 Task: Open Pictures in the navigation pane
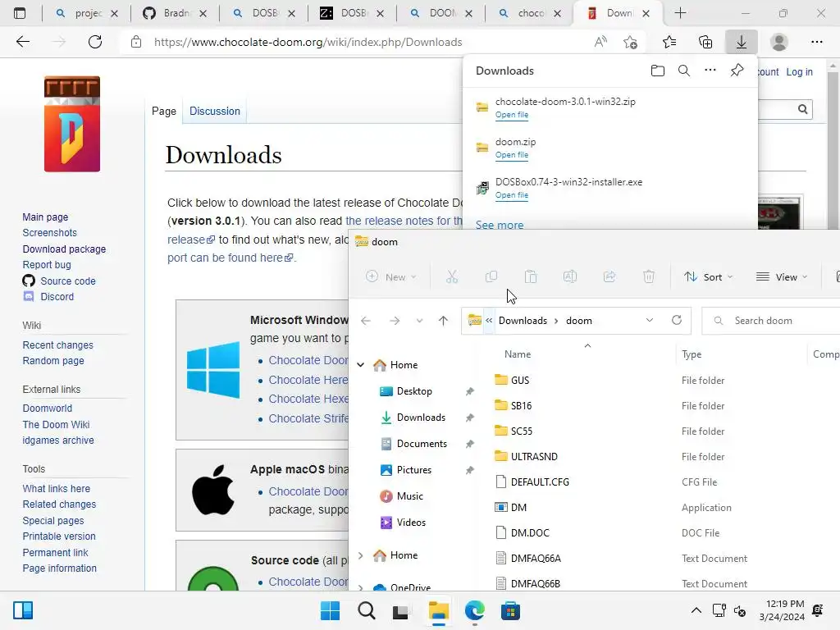coord(413,470)
